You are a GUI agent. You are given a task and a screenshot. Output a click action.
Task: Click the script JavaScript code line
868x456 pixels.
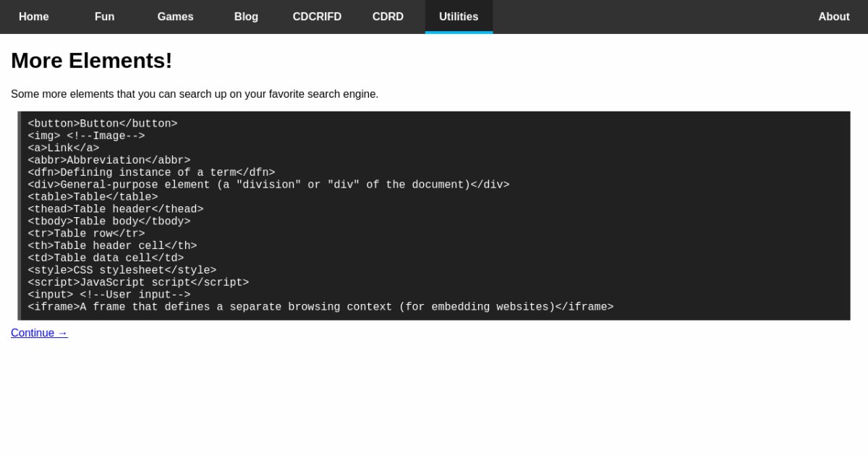(138, 282)
